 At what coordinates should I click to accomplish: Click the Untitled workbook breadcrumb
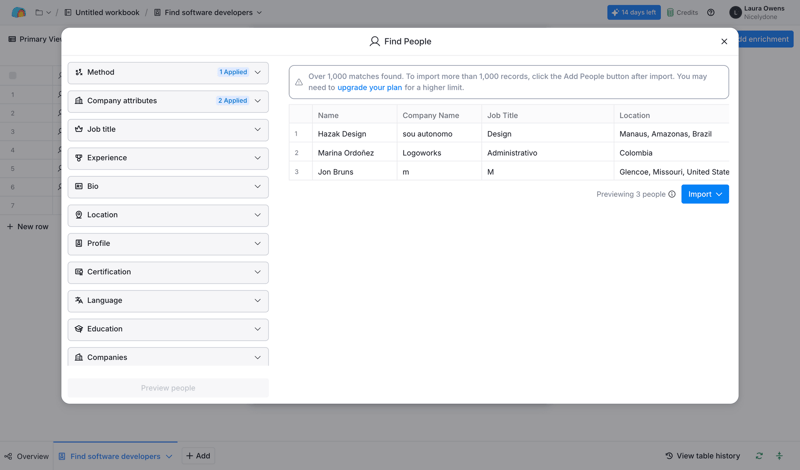click(x=102, y=12)
